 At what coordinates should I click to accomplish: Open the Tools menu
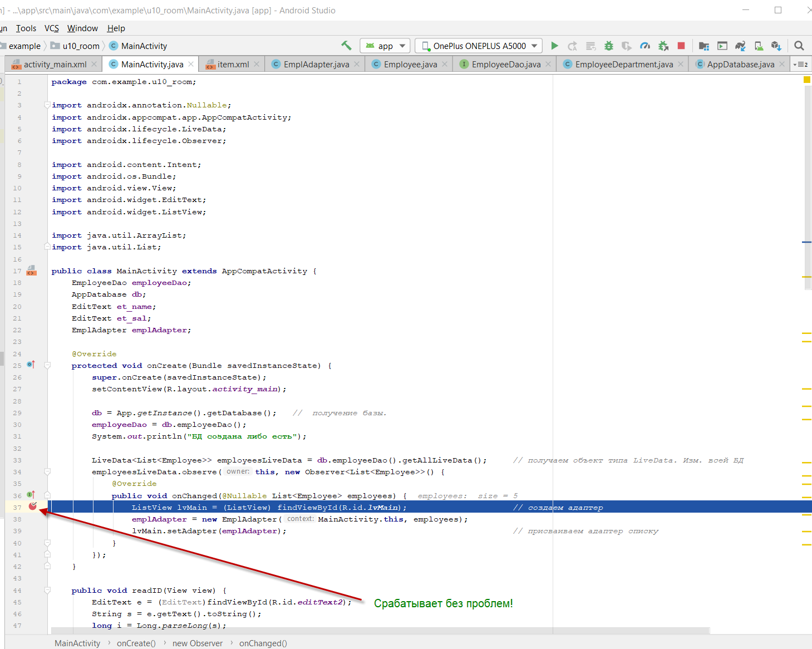click(26, 28)
